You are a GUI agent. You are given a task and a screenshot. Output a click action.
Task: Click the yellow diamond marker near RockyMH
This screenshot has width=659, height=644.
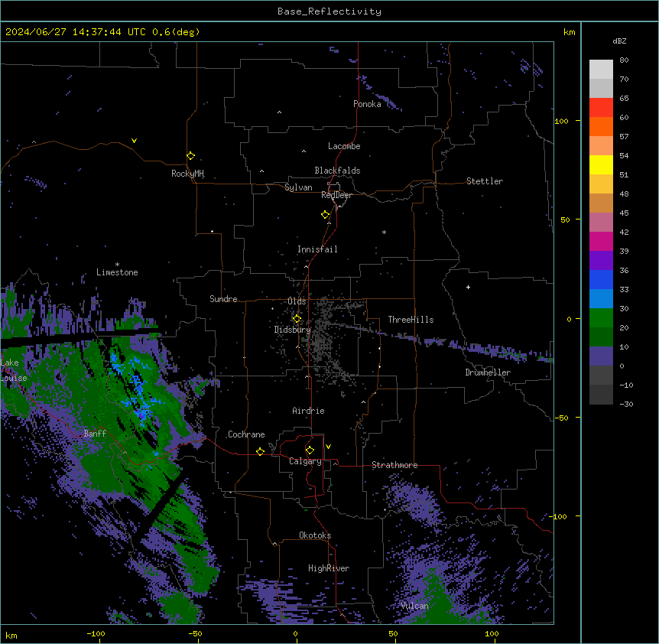(x=190, y=156)
